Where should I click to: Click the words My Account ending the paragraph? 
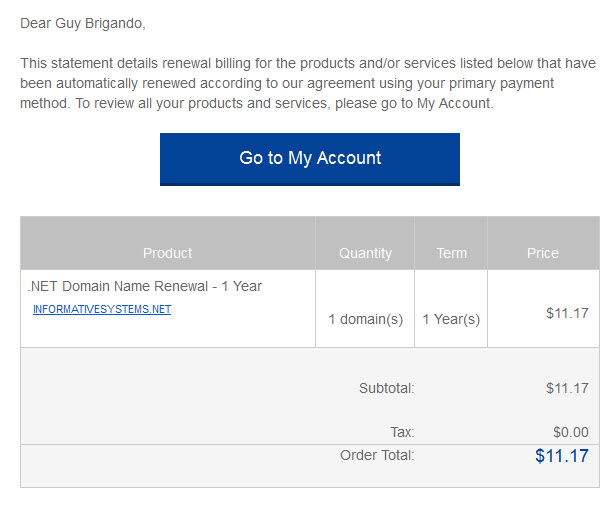453,103
